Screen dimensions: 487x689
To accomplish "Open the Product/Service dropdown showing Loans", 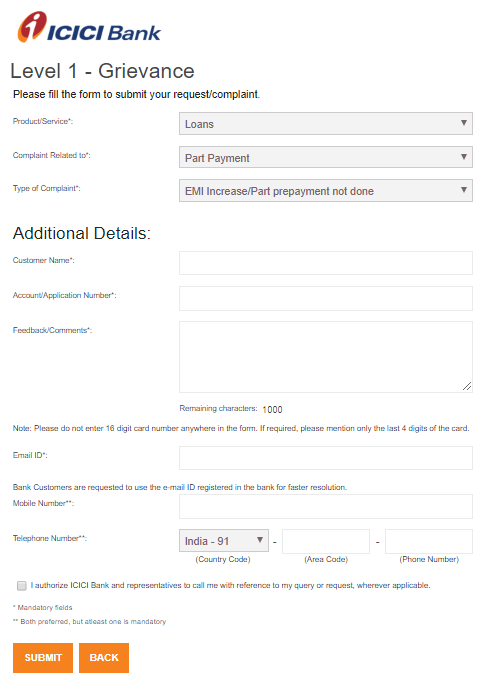I will [326, 123].
